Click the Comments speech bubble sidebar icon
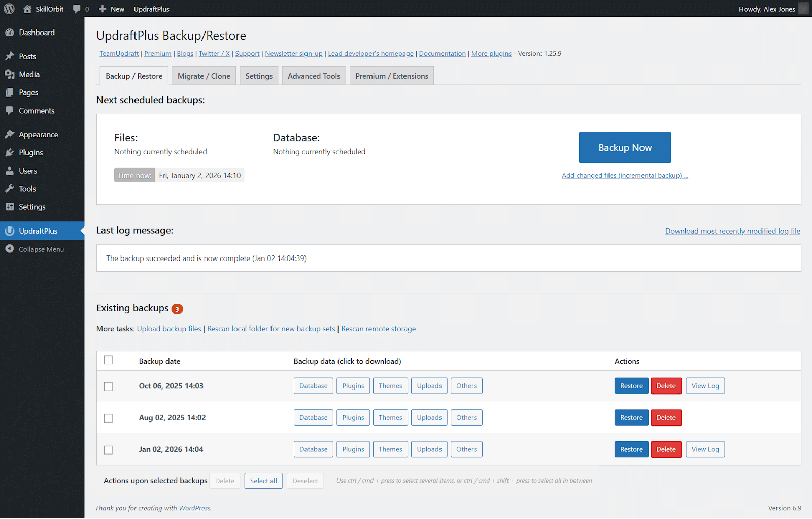 [x=10, y=111]
